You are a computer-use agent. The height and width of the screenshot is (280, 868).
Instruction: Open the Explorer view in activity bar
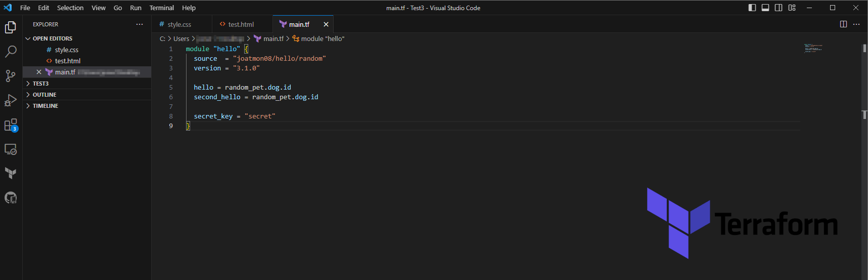pyautogui.click(x=11, y=27)
